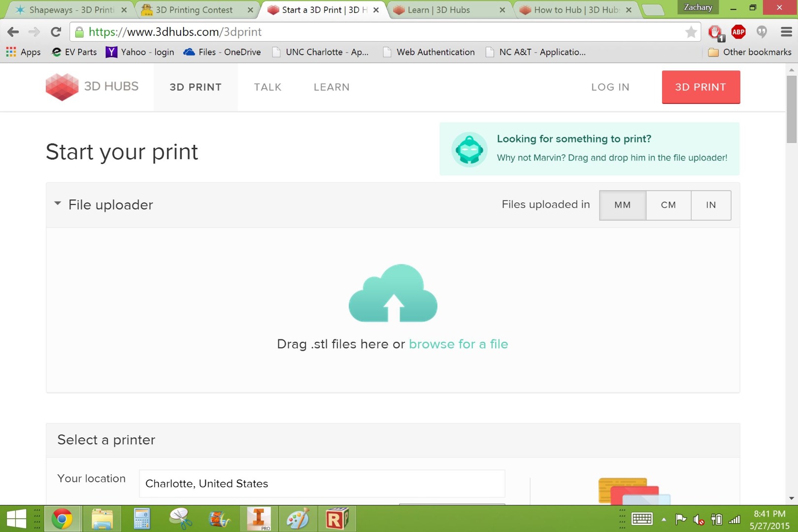Viewport: 798px width, 532px height.
Task: Open Other bookmarks folder
Action: [749, 52]
